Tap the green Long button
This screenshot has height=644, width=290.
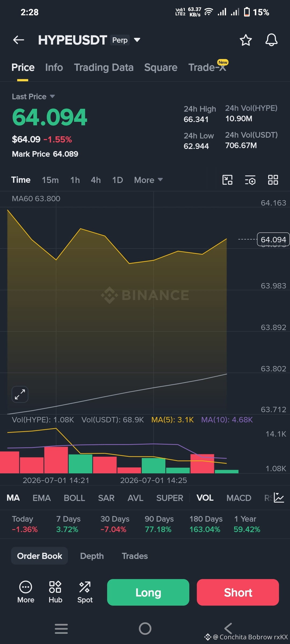tap(148, 592)
